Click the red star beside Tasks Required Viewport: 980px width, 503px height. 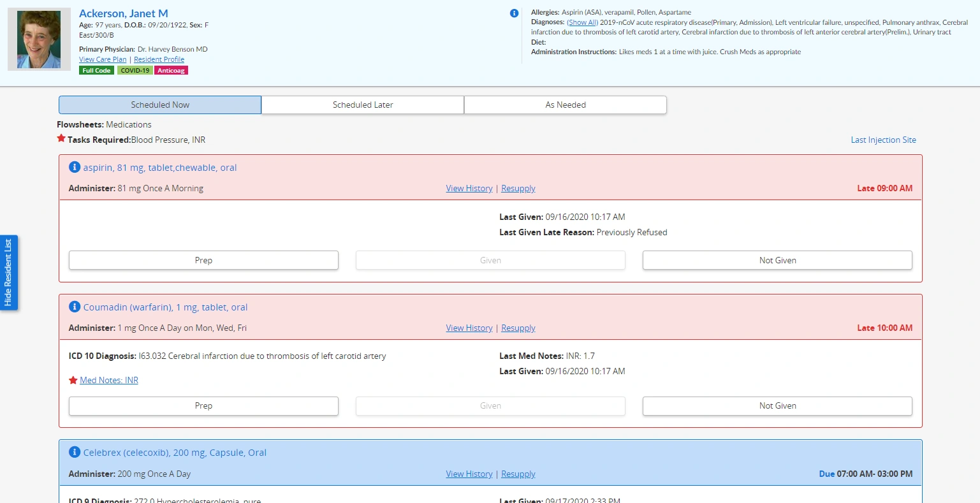[x=61, y=138]
